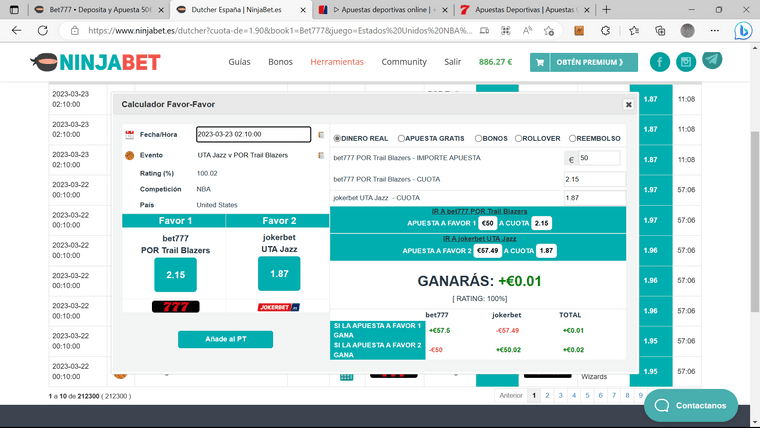
Task: Edit the jokerbet UTA Jazz CUOTA field
Action: (595, 198)
